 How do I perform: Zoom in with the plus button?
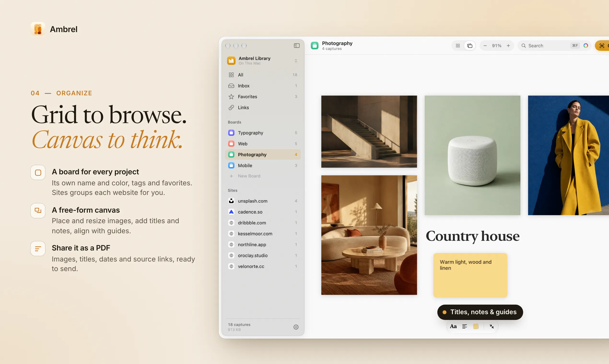coord(508,46)
